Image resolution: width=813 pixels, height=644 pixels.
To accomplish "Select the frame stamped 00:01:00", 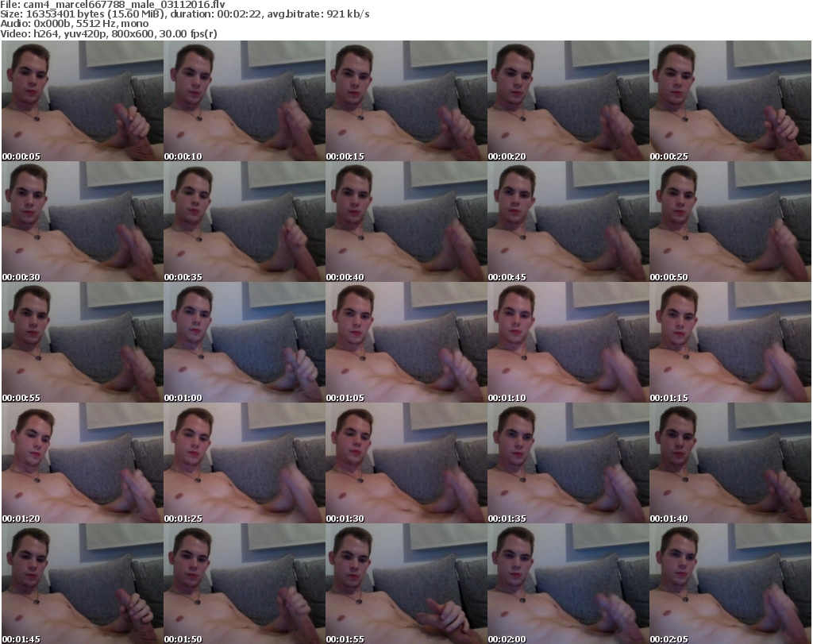I will tap(245, 342).
